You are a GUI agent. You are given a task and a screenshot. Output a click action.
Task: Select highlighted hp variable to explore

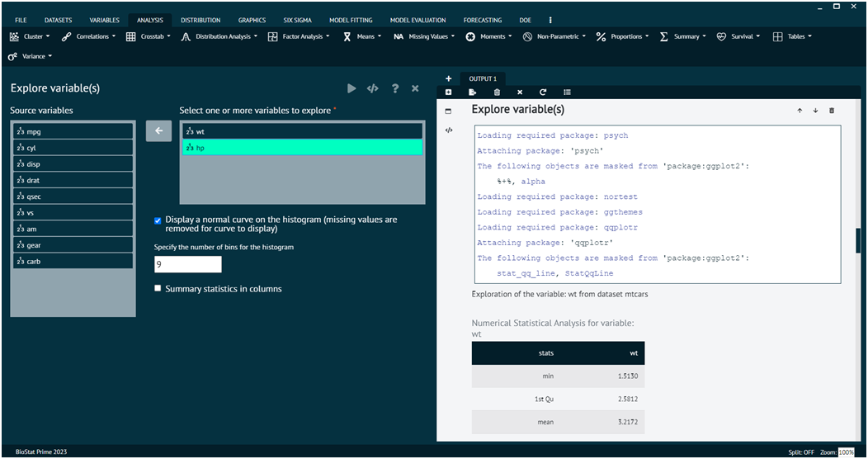302,147
